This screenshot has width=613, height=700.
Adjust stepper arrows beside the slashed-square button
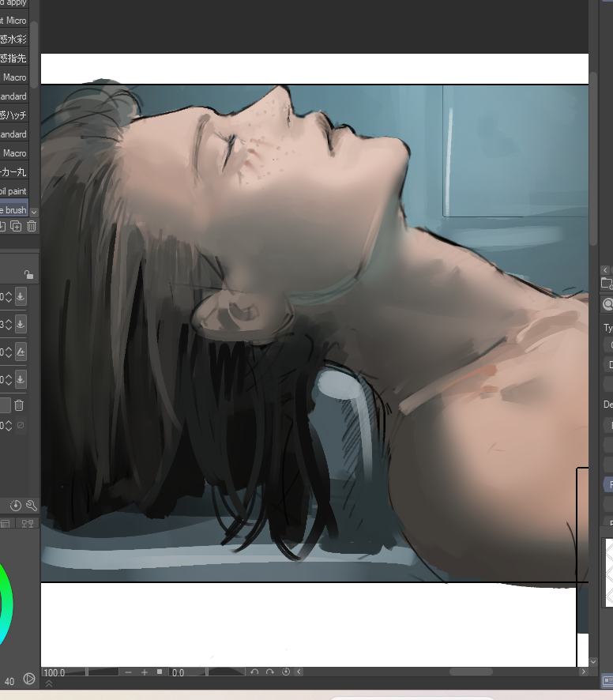pos(9,425)
